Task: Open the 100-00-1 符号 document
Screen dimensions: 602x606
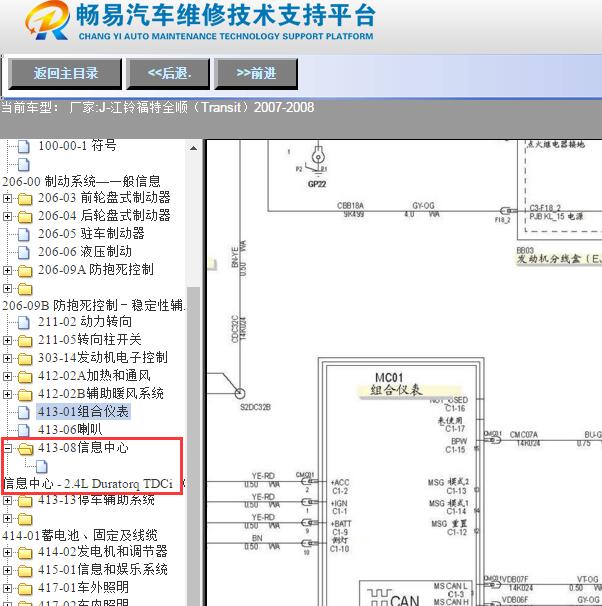Action: tap(77, 146)
